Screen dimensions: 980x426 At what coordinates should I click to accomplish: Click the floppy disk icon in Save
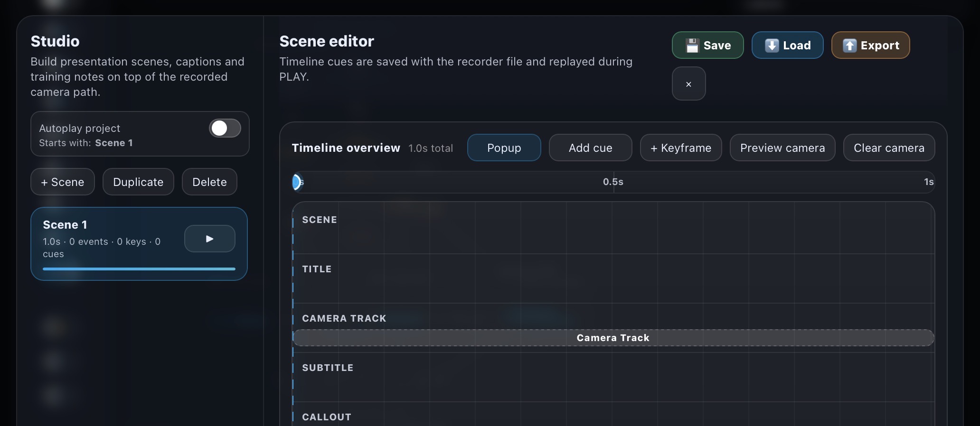(x=692, y=46)
